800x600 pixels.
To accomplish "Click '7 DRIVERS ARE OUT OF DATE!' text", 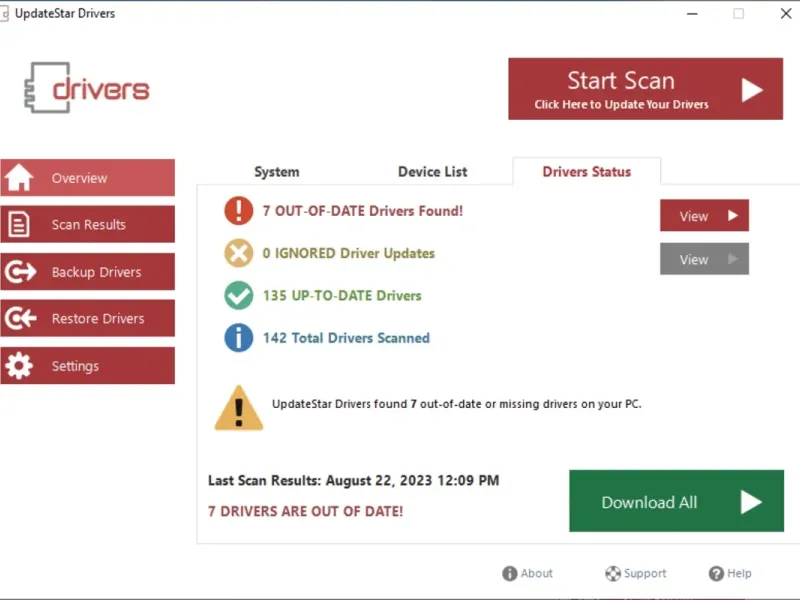I will point(305,511).
